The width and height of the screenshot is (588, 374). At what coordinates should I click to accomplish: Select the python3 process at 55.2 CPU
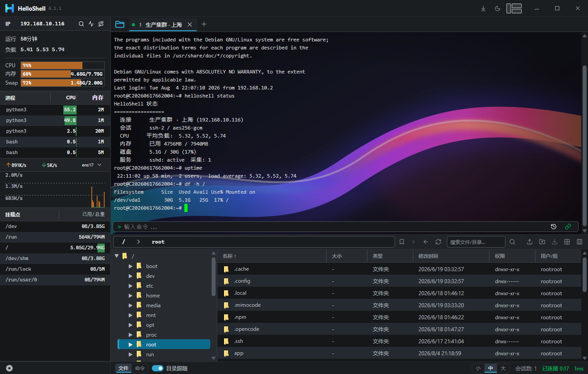[x=55, y=110]
